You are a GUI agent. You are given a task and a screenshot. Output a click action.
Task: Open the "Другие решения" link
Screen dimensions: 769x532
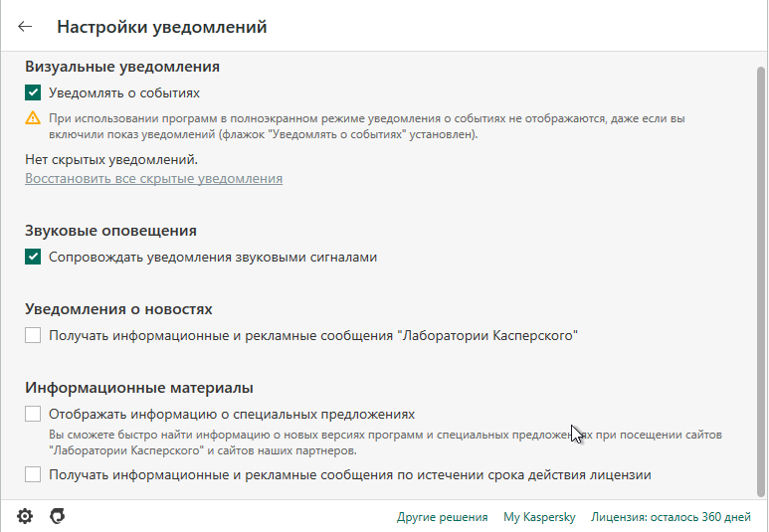442,517
